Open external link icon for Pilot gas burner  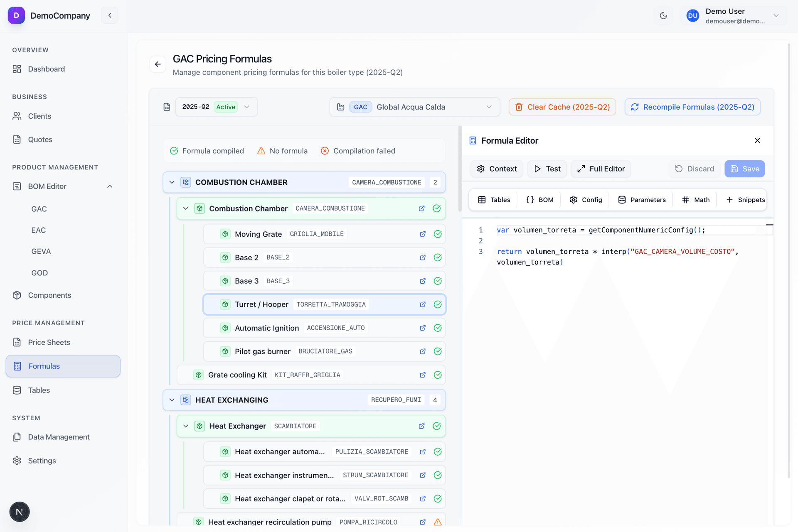tap(423, 351)
